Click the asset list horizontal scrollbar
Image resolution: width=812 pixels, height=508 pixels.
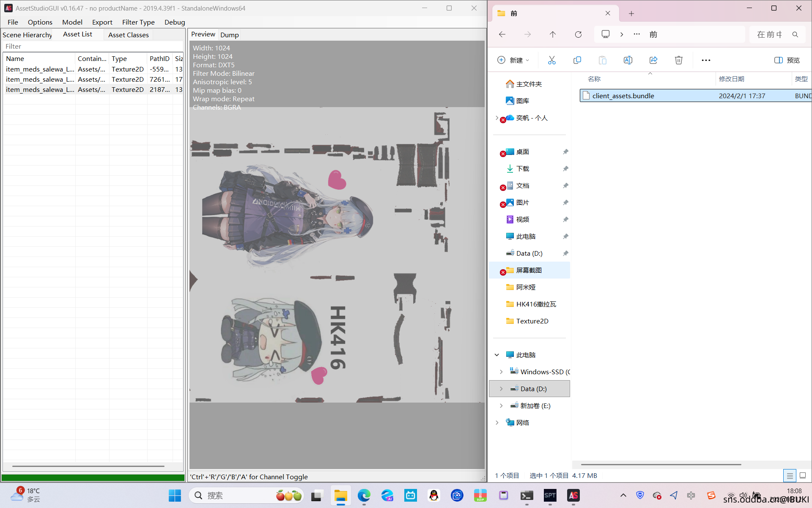[88, 466]
